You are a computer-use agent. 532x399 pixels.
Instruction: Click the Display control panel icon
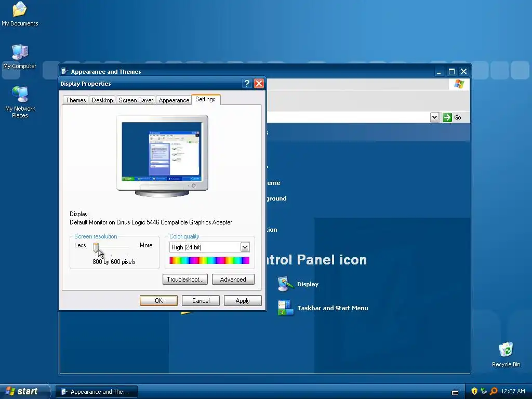(x=285, y=284)
